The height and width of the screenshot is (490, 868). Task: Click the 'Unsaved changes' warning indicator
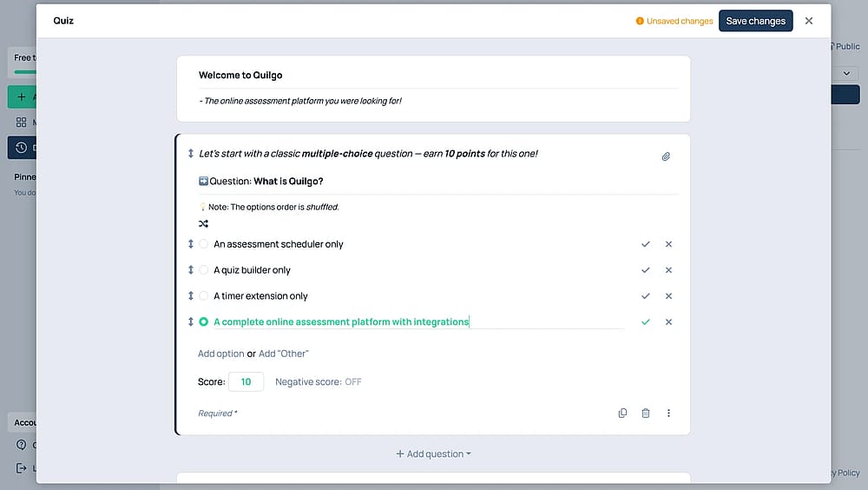(x=674, y=21)
